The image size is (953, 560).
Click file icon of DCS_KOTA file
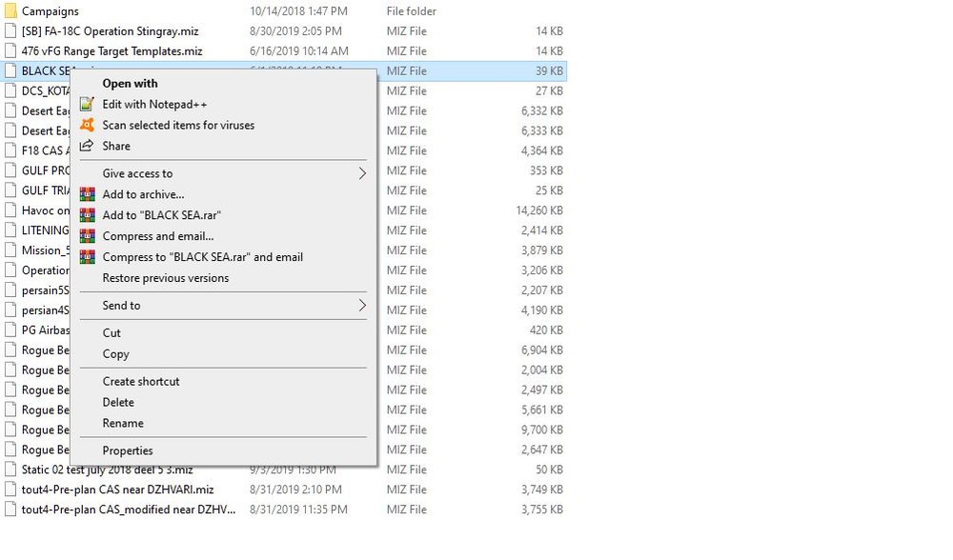[10, 91]
